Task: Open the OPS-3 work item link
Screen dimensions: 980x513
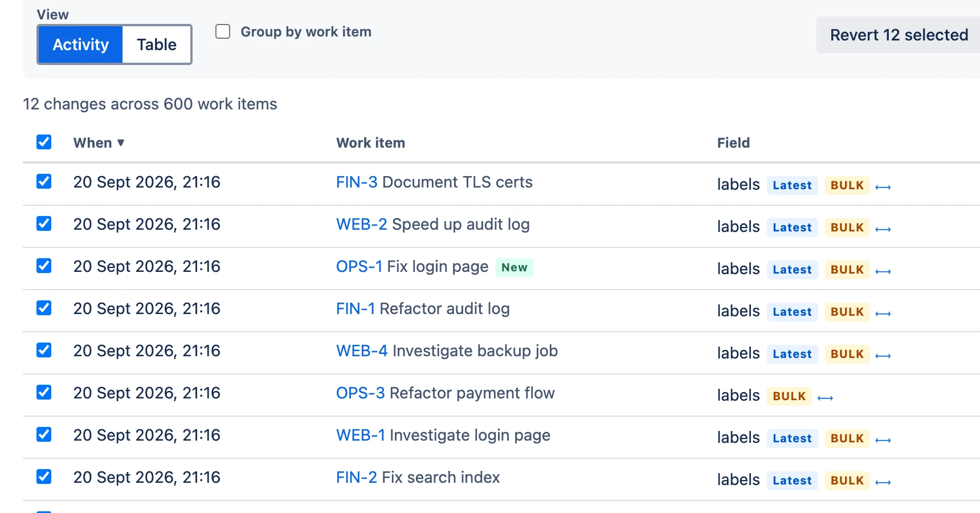Action: [x=361, y=393]
